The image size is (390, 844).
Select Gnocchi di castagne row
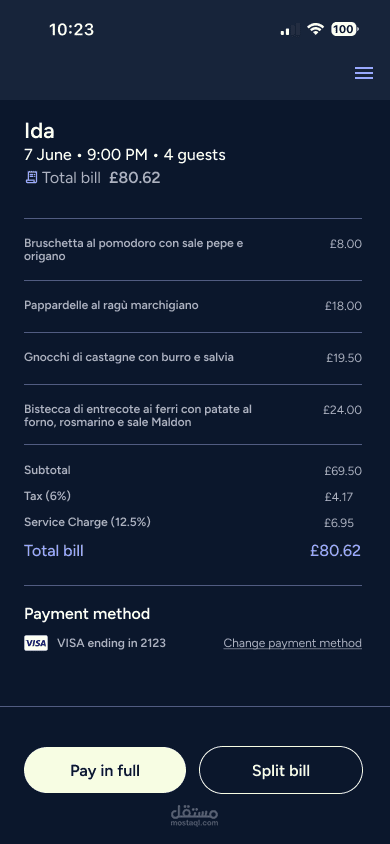coord(193,358)
